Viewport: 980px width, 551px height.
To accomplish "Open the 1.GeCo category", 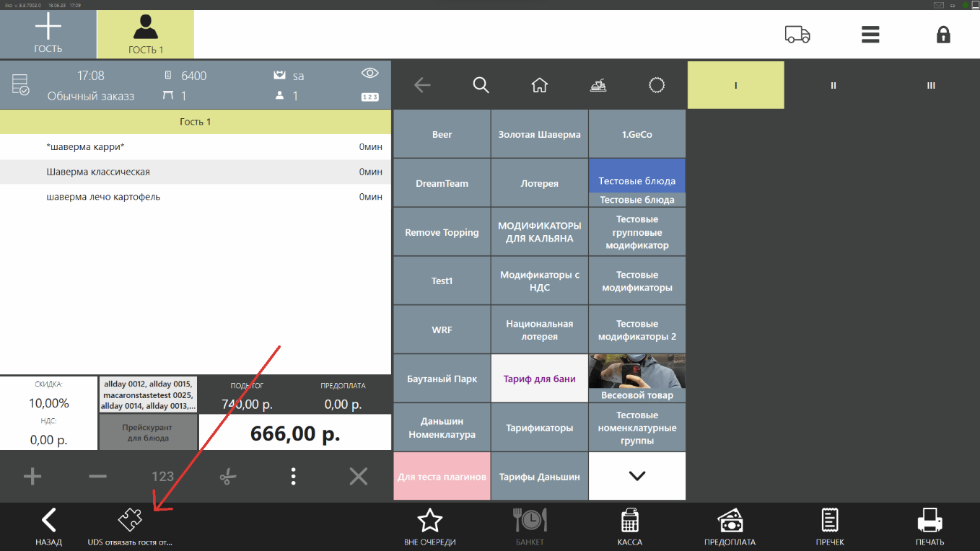I will coord(637,134).
